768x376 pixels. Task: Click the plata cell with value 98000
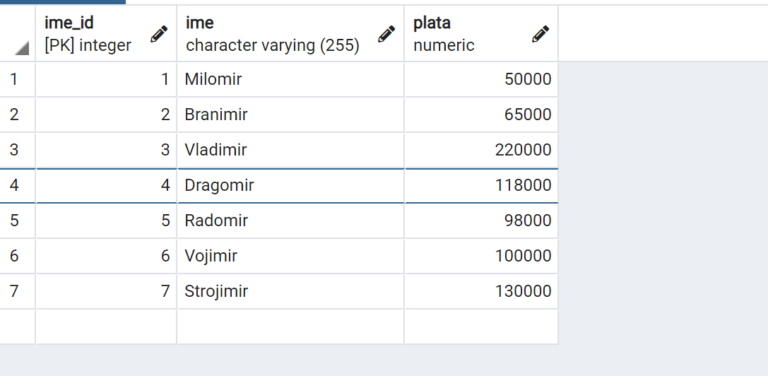click(481, 221)
